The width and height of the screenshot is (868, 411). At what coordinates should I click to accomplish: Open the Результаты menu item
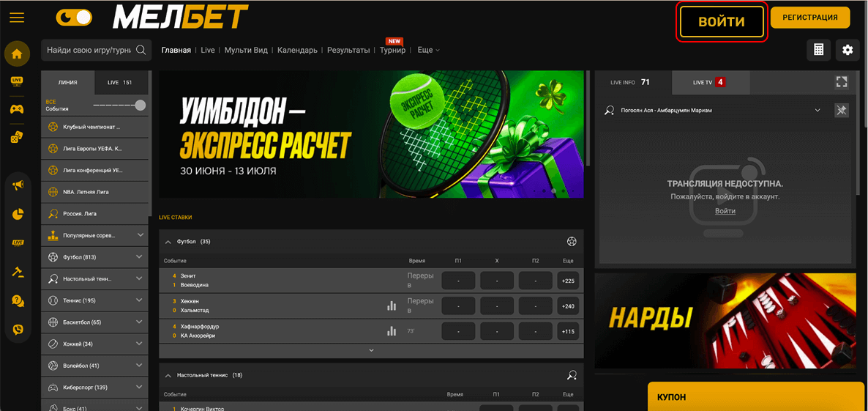[x=348, y=51]
